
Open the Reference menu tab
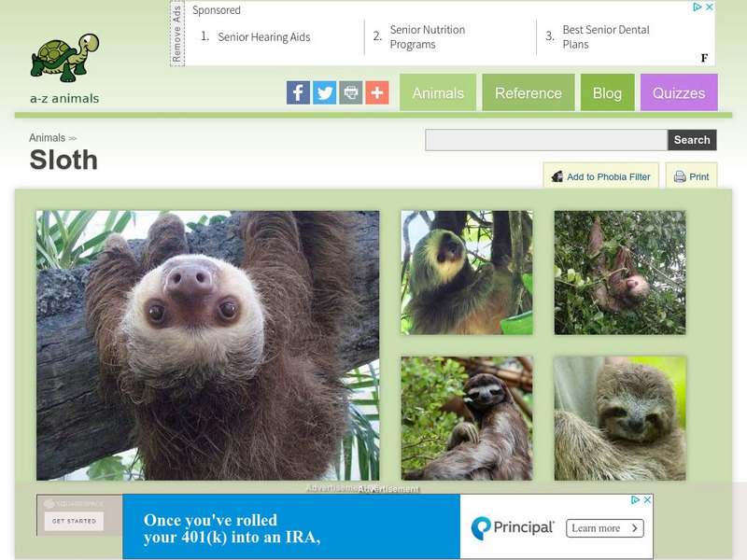tap(529, 92)
